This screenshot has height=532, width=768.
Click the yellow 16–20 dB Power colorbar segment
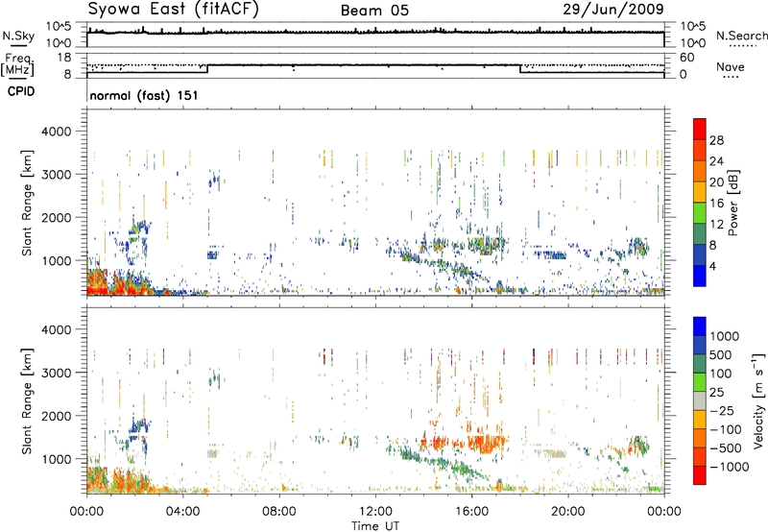(700, 191)
